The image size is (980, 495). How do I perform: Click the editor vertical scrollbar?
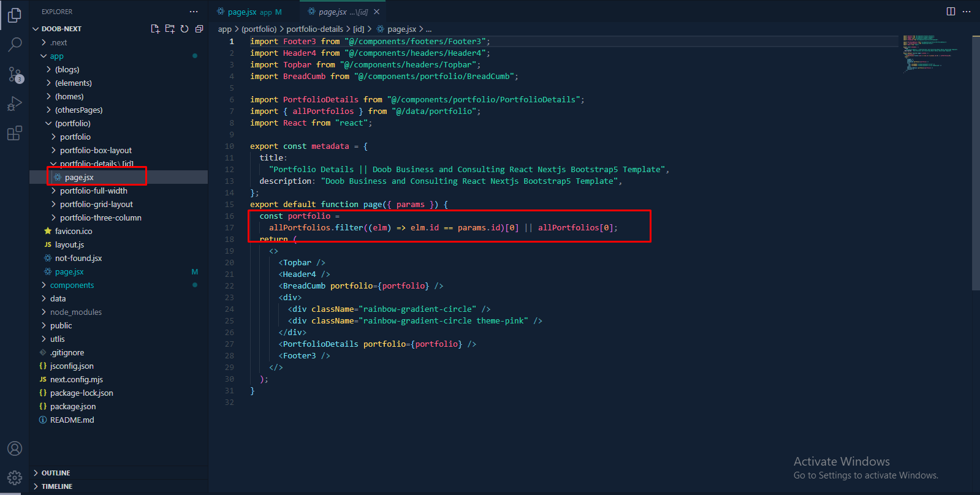pos(976,162)
